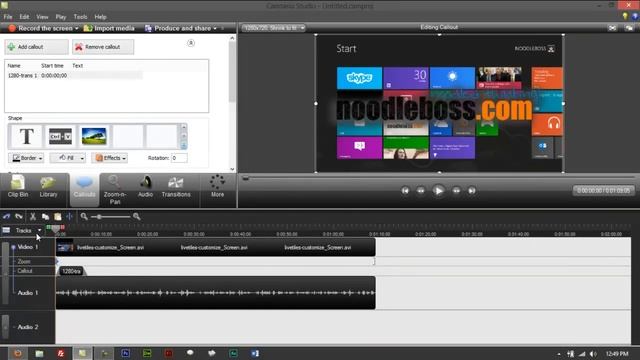The height and width of the screenshot is (360, 640).
Task: Open the File menu
Action: [x=8, y=17]
